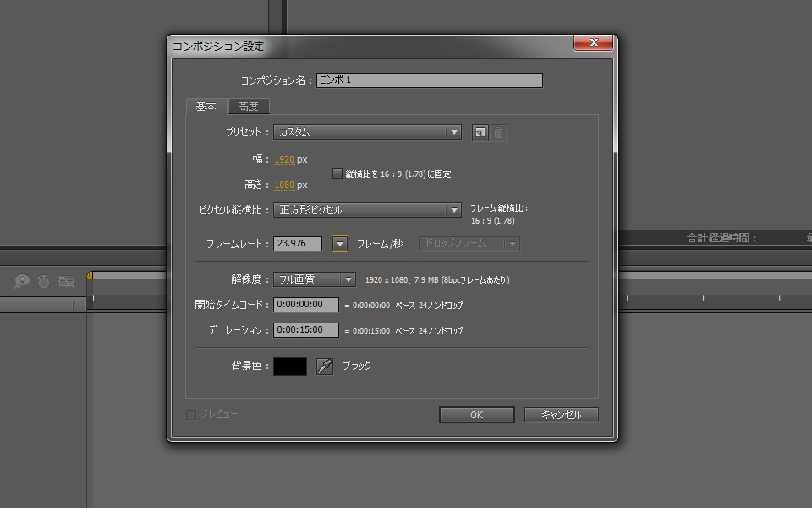Lock aspect ratio to 16:9 checkbox
Image resolution: width=812 pixels, height=508 pixels.
pyautogui.click(x=337, y=174)
